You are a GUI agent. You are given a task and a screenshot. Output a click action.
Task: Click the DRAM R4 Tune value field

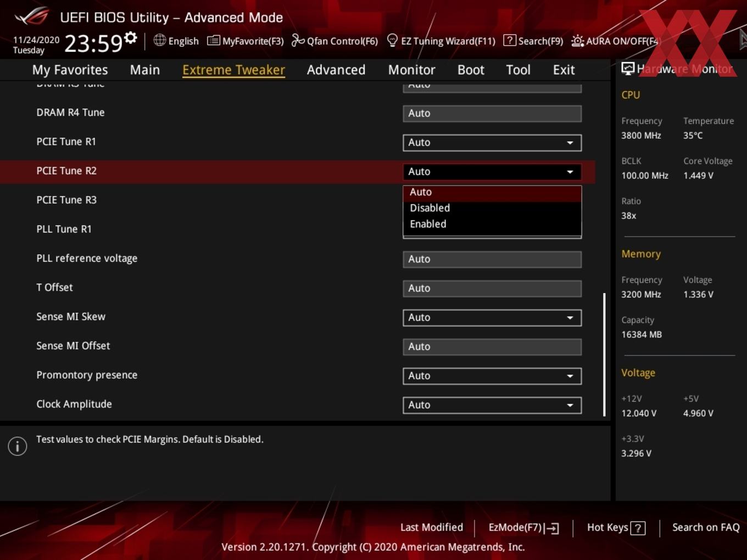click(492, 113)
